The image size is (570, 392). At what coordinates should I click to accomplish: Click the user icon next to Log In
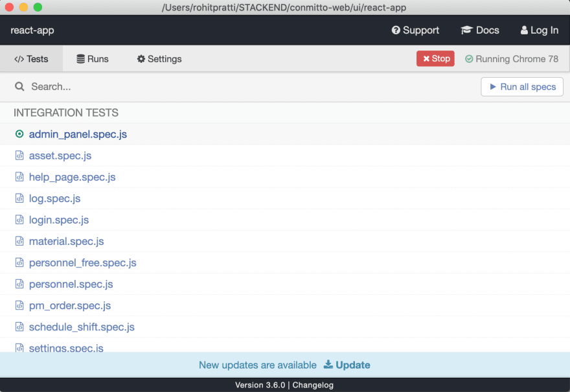pos(524,30)
